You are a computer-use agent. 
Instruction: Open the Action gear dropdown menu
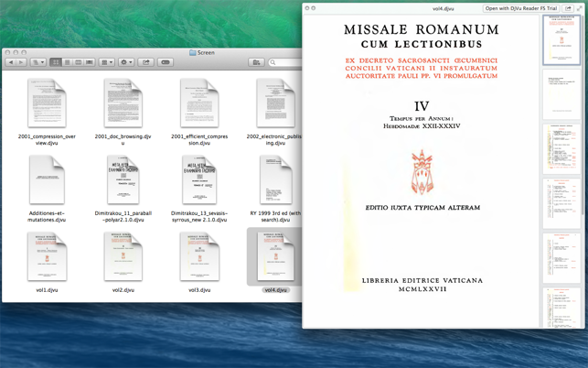(126, 62)
